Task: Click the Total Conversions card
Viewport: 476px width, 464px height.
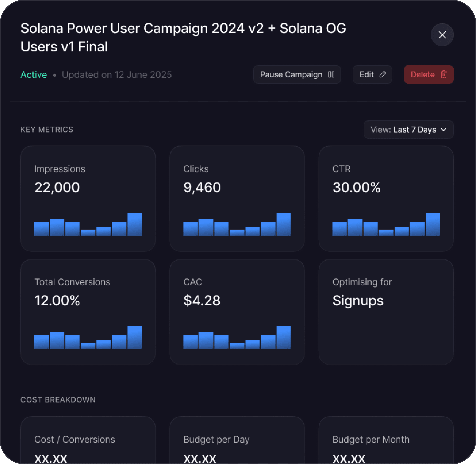Action: (88, 311)
